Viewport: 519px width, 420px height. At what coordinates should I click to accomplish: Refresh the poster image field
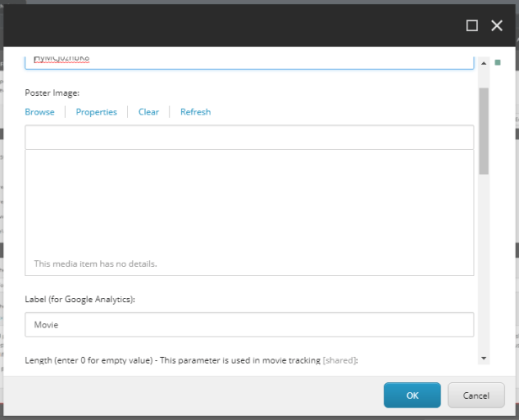[195, 112]
